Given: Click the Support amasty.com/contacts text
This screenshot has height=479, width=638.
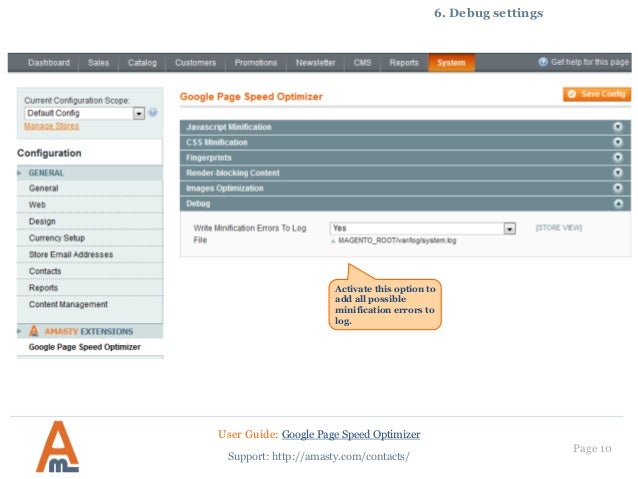Looking at the screenshot, I should tap(319, 457).
